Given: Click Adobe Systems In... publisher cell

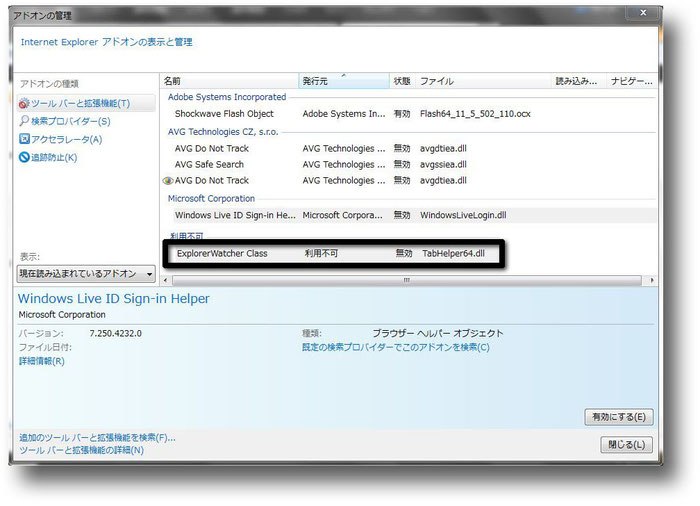Looking at the screenshot, I should (344, 114).
